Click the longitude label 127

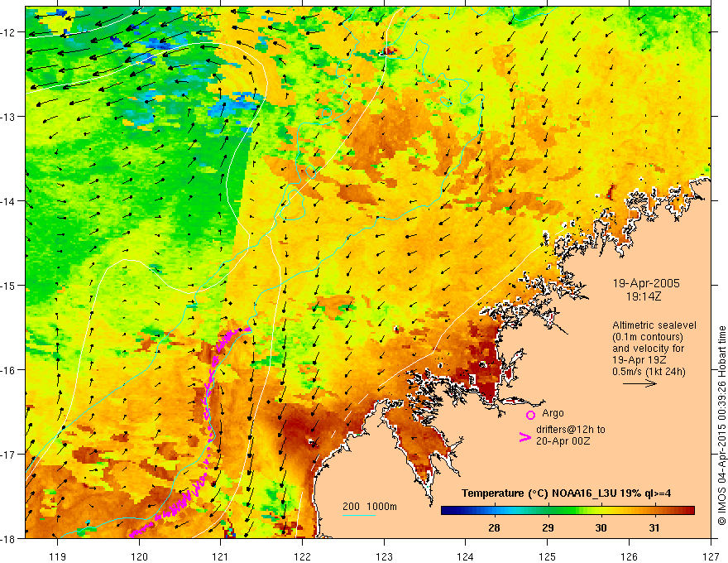coord(711,556)
